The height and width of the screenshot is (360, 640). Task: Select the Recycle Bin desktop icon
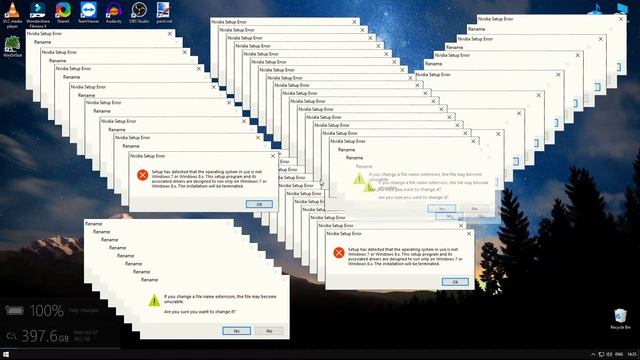620,319
